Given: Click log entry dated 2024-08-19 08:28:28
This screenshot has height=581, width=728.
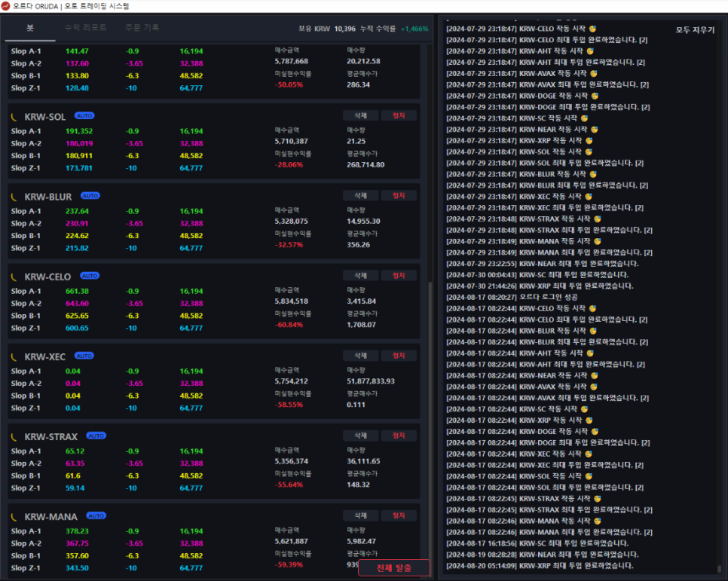Looking at the screenshot, I should click(x=543, y=555).
